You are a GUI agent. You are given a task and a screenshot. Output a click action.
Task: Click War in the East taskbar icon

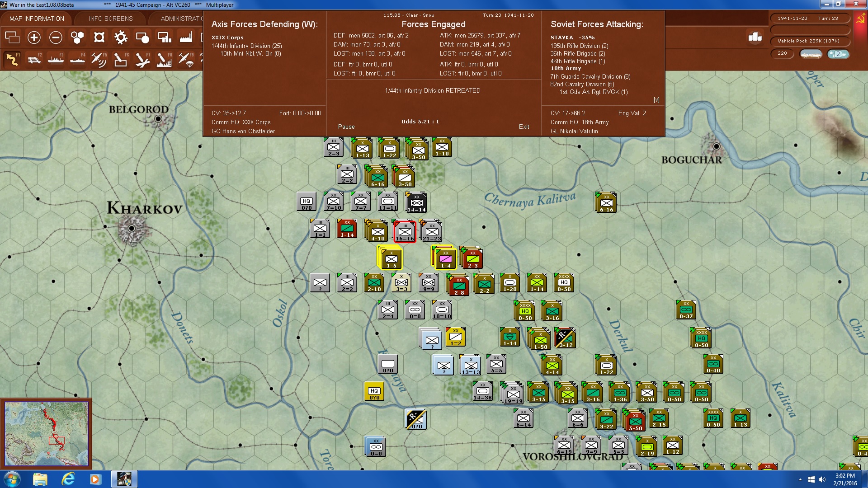click(x=124, y=479)
